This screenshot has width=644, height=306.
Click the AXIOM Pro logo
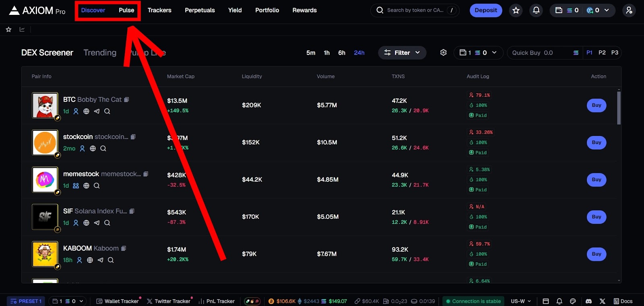[37, 10]
